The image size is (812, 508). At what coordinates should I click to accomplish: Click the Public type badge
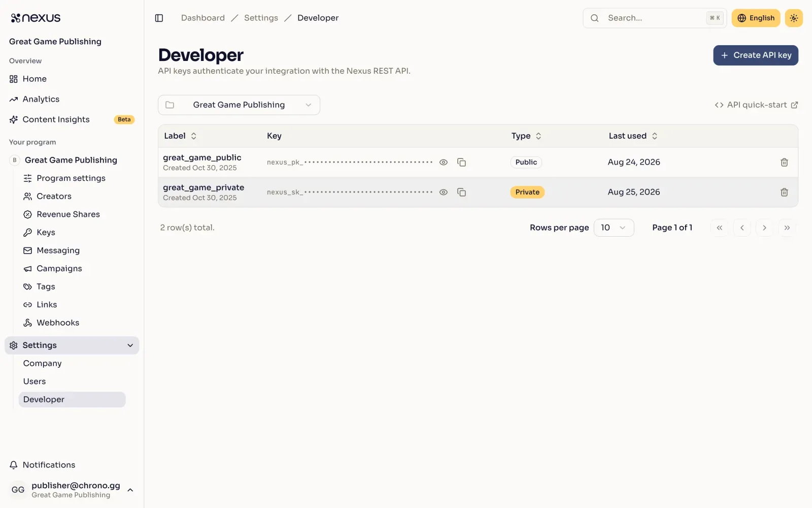coord(526,162)
